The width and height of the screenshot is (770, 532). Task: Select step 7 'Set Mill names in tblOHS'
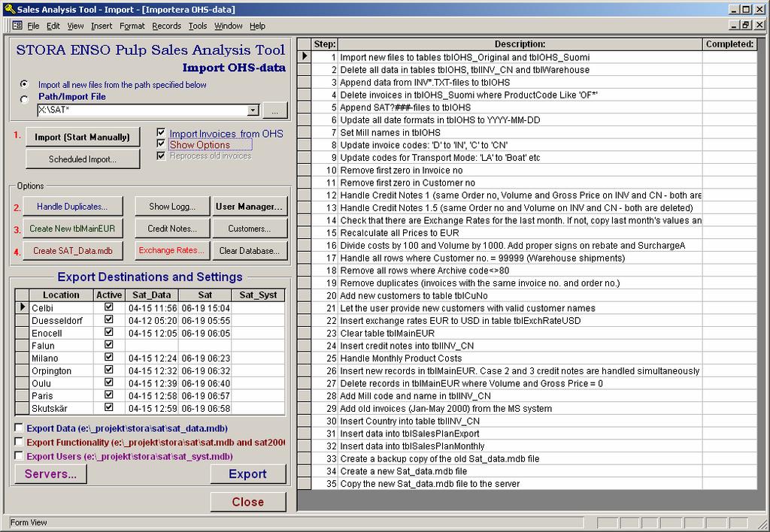[x=520, y=132]
